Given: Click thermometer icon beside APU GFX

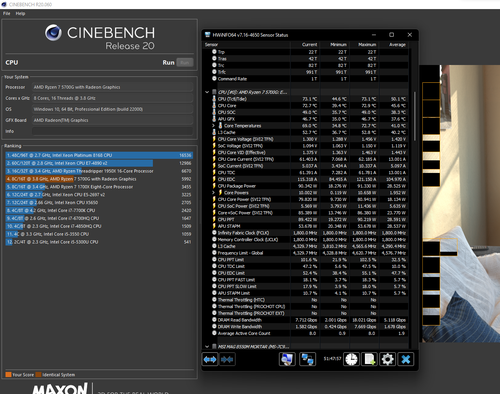Looking at the screenshot, I should coord(214,119).
